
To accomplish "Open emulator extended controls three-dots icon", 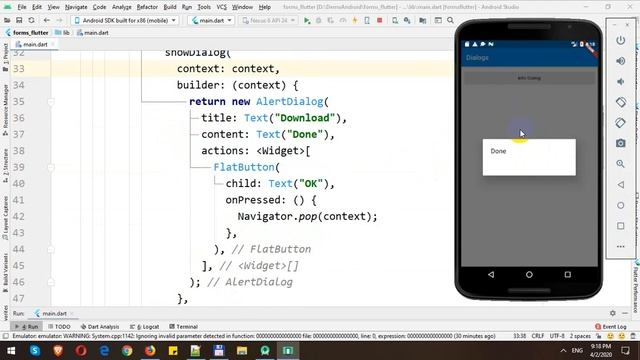I will (620, 247).
